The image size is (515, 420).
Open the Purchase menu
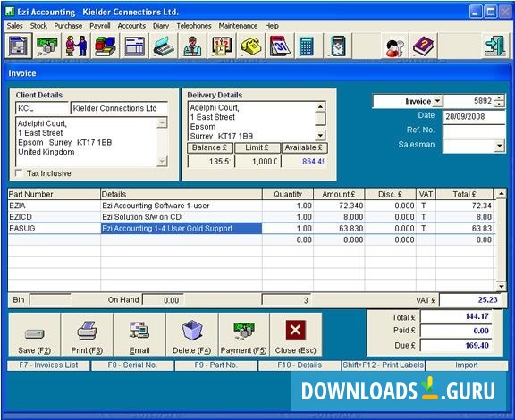click(x=68, y=26)
